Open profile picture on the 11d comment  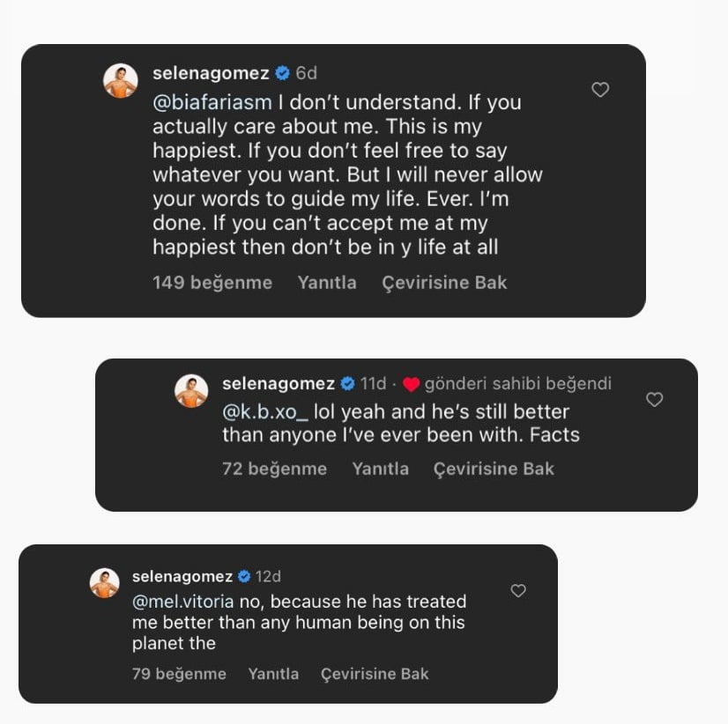pos(191,391)
